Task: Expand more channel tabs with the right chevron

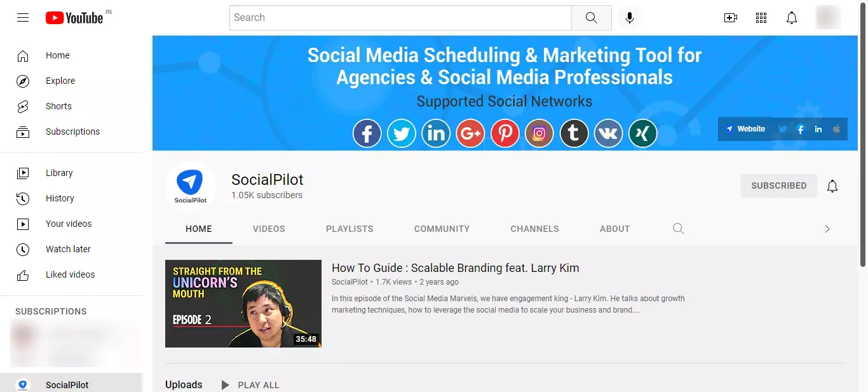Action: (827, 228)
